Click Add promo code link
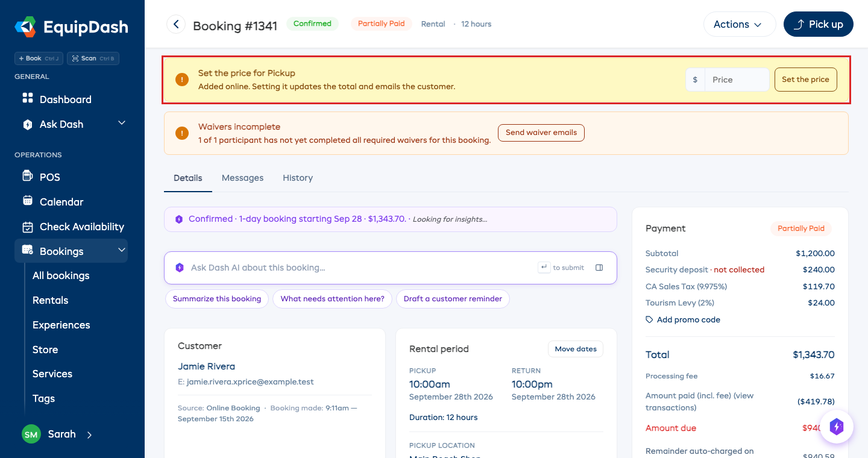This screenshot has width=868, height=458. coord(688,319)
